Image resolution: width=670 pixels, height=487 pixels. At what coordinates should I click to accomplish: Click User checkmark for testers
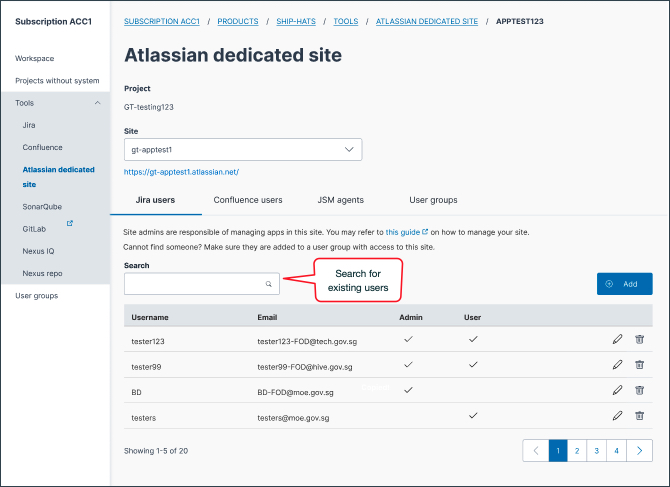pyautogui.click(x=473, y=415)
